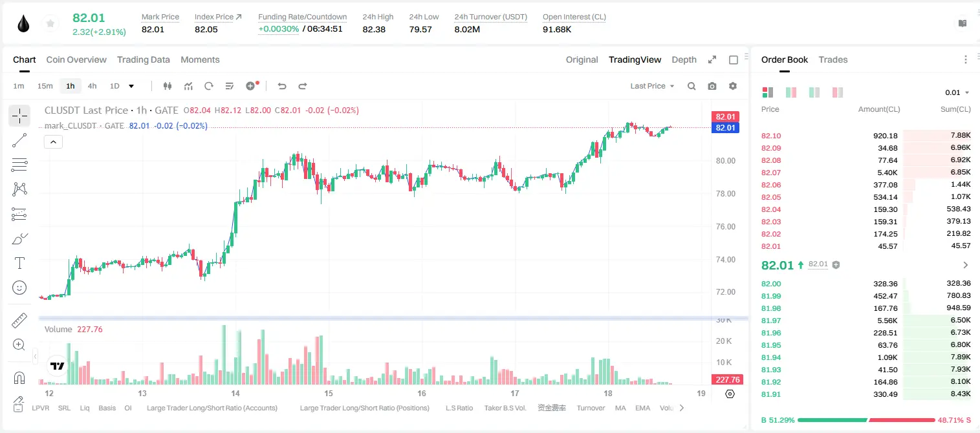Viewport: 980px width, 433px height.
Task: Click the 82.10 ask price row
Action: [x=866, y=136]
